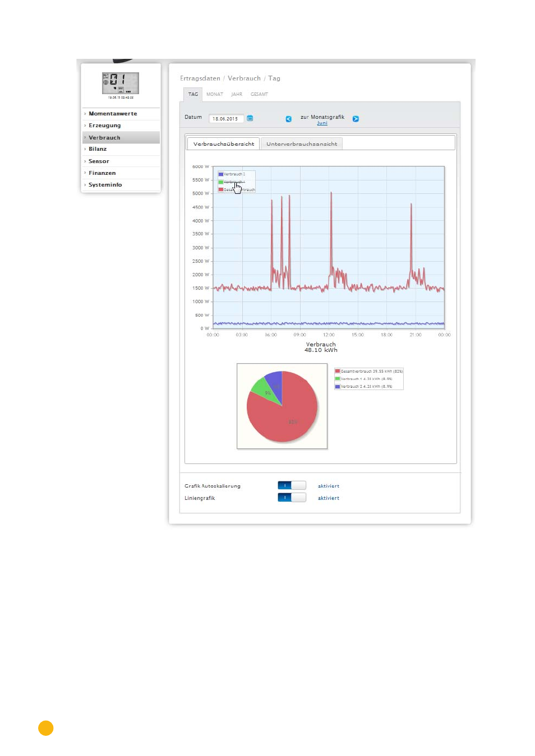Click the 'zur Monatsgrafik' label
Image resolution: width=535 pixels, height=756 pixels.
tap(322, 117)
